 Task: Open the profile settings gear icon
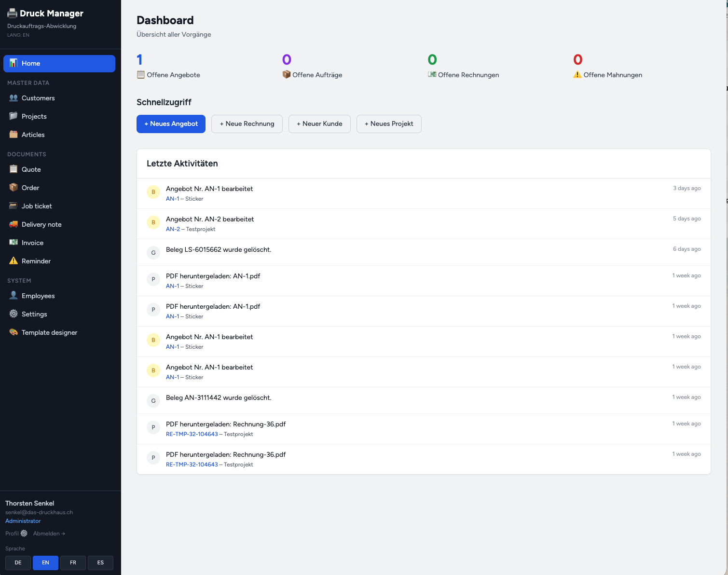(x=24, y=534)
